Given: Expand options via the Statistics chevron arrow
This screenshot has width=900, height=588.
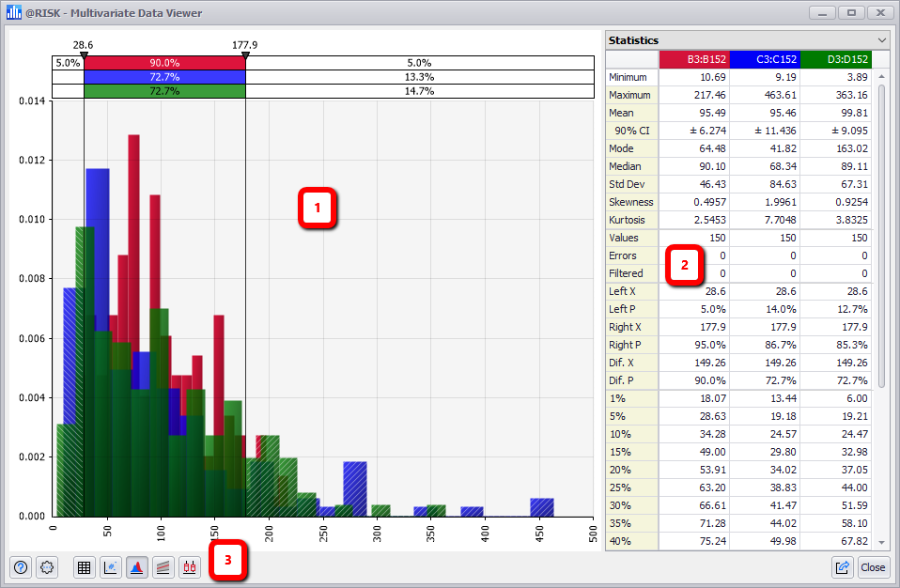Looking at the screenshot, I should 882,40.
